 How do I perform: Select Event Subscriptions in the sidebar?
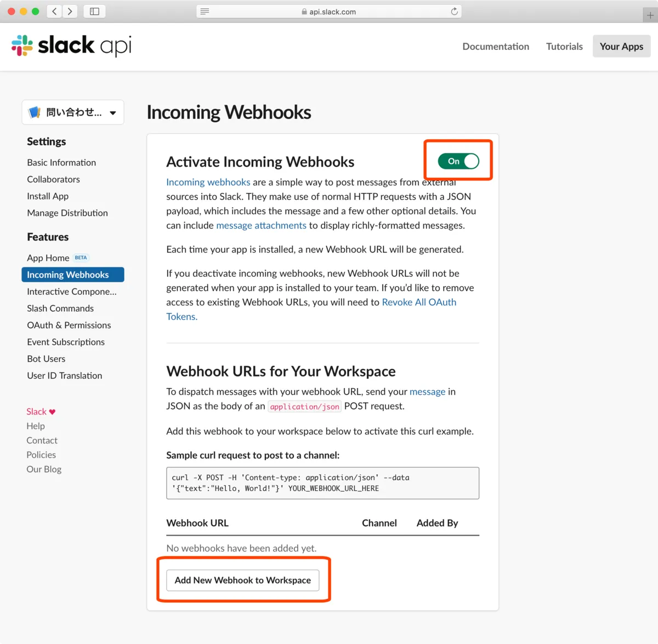click(x=66, y=342)
